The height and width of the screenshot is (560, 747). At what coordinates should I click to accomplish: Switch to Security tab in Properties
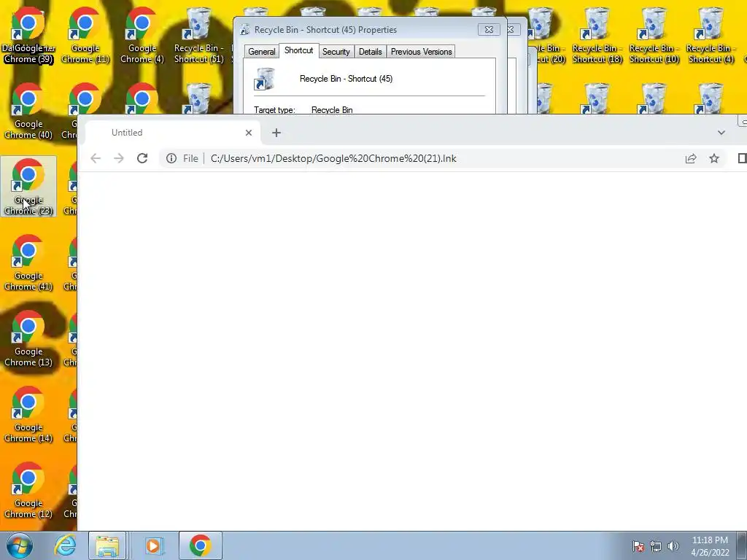click(336, 52)
